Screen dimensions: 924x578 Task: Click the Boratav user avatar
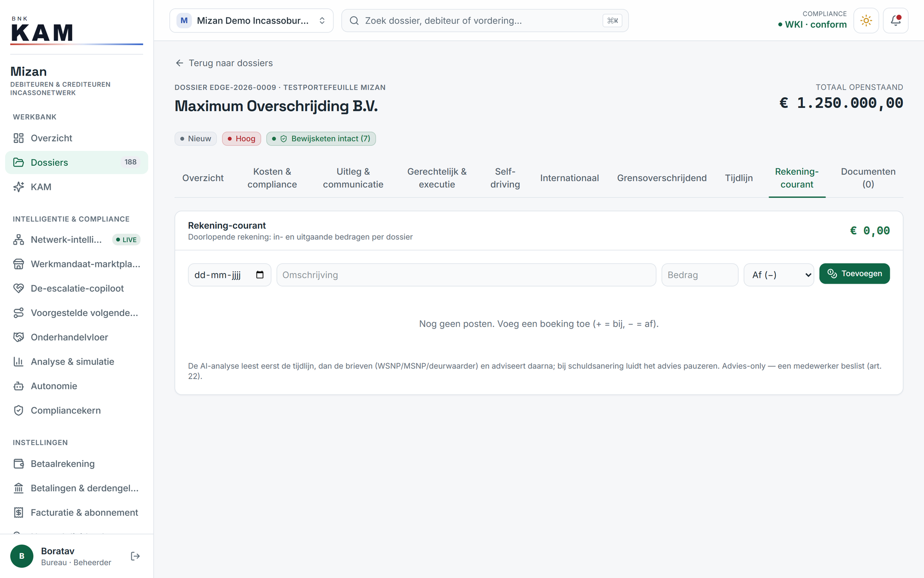click(22, 556)
